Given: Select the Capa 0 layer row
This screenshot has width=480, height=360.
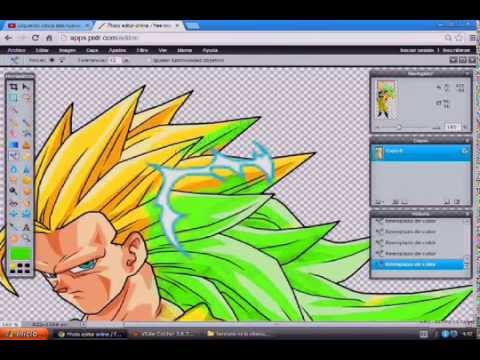Looking at the screenshot, I should 421,152.
